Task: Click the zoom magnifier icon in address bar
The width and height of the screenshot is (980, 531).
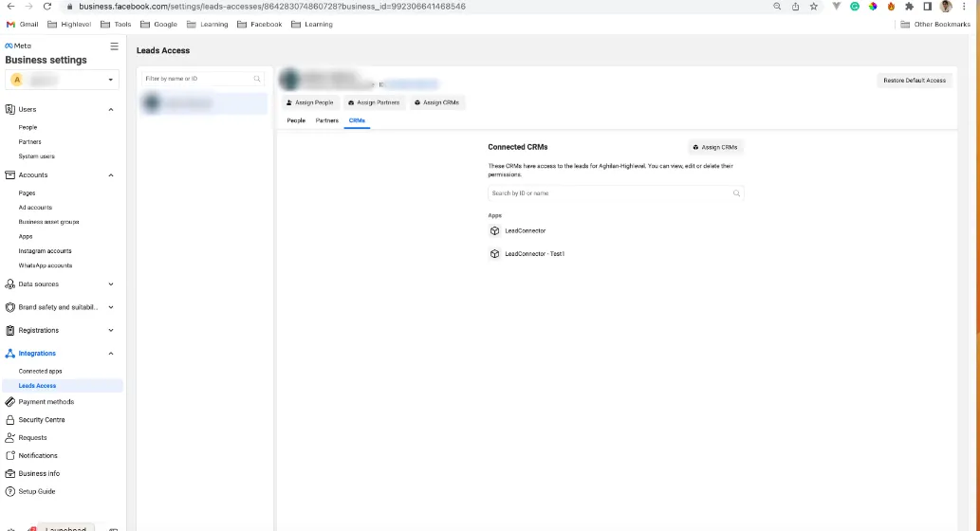Action: (x=777, y=7)
